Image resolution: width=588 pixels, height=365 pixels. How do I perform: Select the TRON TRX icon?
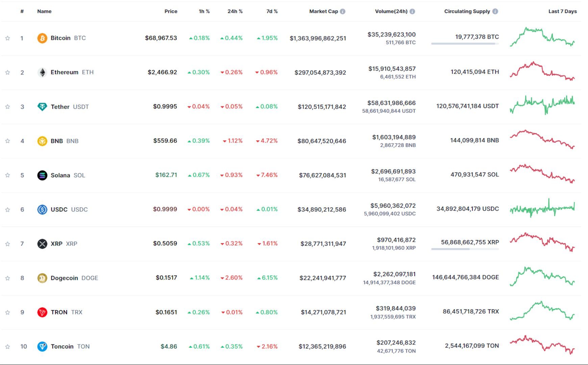coord(42,312)
